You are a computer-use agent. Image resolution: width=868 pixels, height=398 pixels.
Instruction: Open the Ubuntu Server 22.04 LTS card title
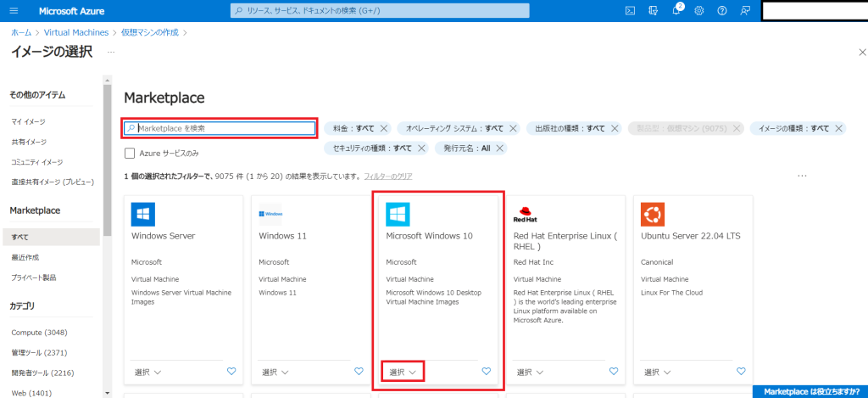coord(691,236)
